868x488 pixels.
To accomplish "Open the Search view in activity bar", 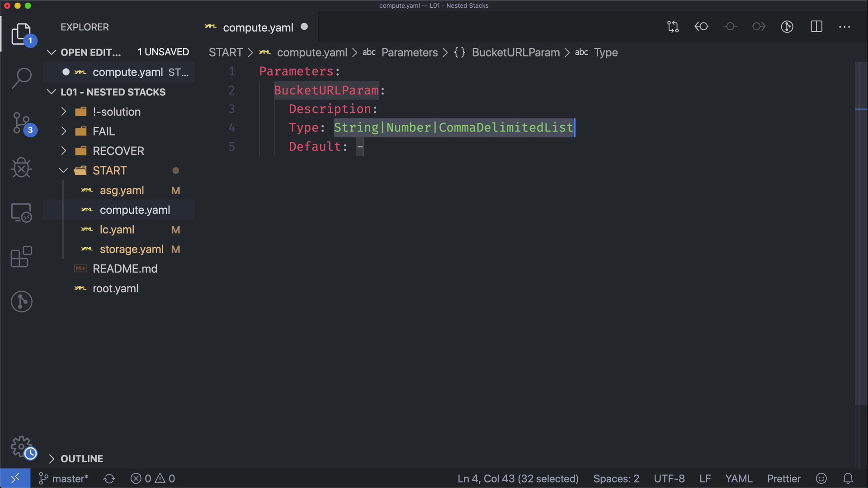I will (21, 78).
